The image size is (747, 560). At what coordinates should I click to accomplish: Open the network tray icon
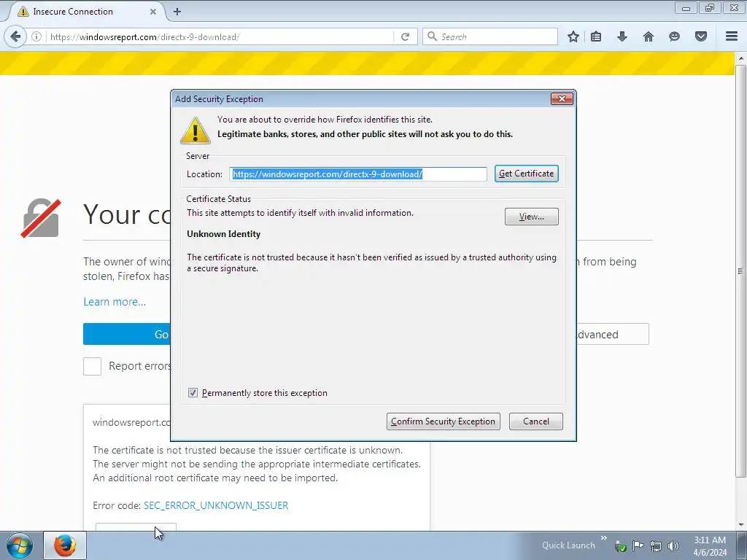(x=656, y=546)
